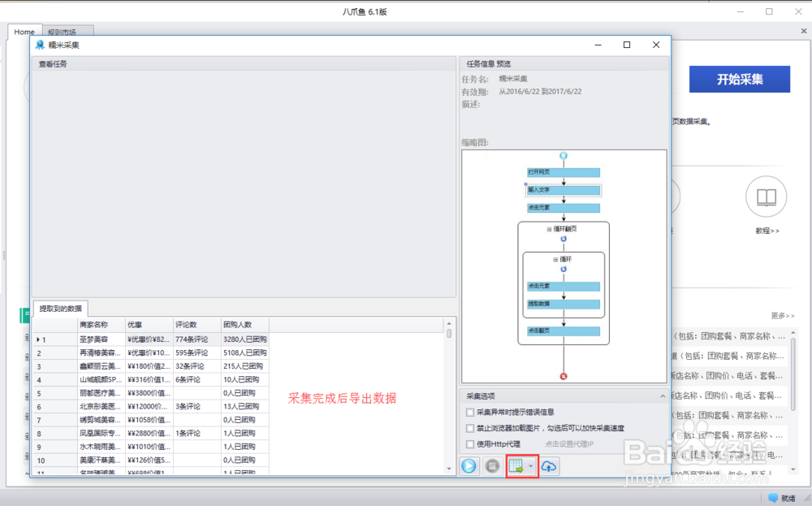
Task: Click the 团购人数 column header
Action: coord(245,325)
